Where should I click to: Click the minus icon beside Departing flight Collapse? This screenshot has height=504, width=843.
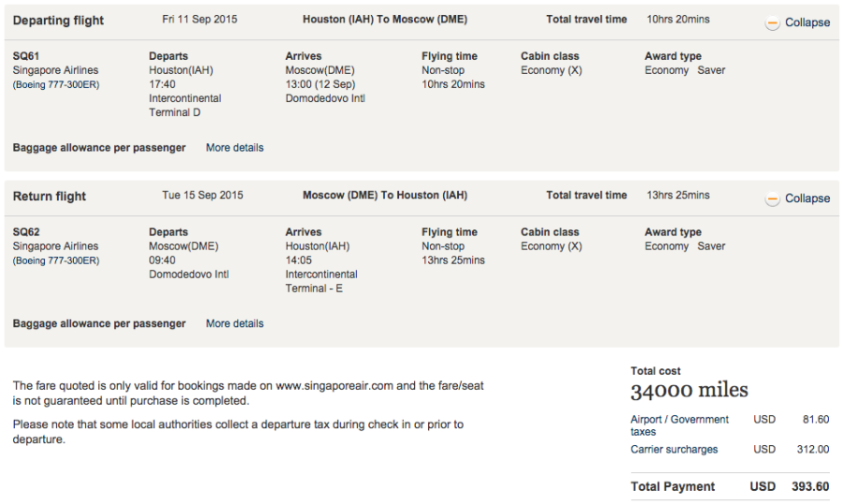(772, 23)
